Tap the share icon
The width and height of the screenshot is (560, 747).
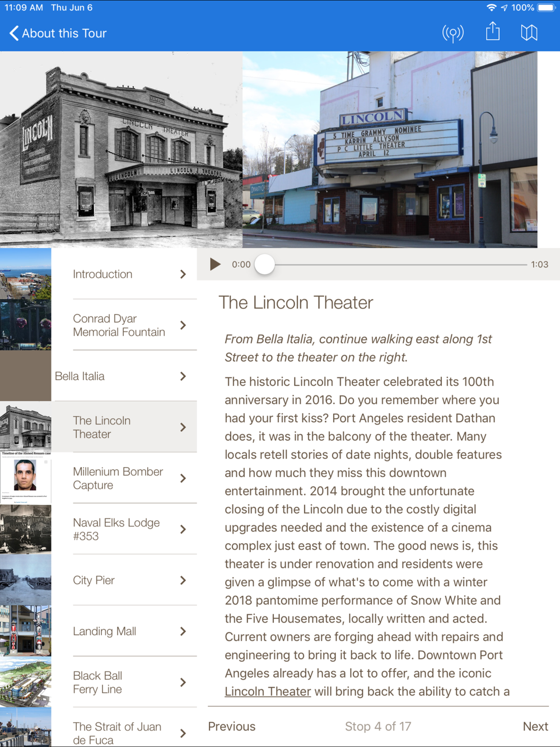(x=493, y=31)
